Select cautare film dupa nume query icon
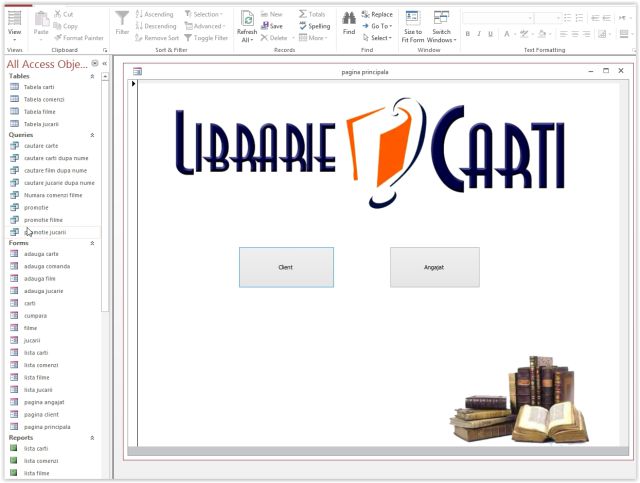 [x=14, y=170]
